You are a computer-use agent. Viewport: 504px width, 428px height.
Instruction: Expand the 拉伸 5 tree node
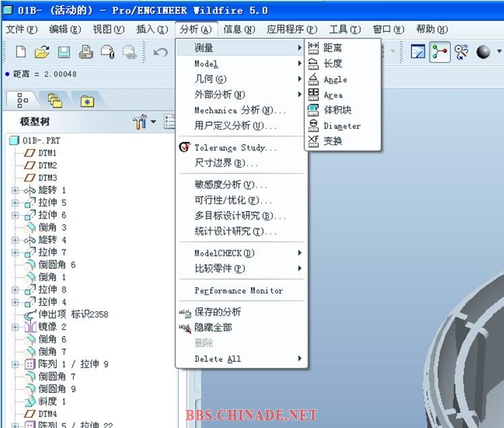(x=15, y=203)
